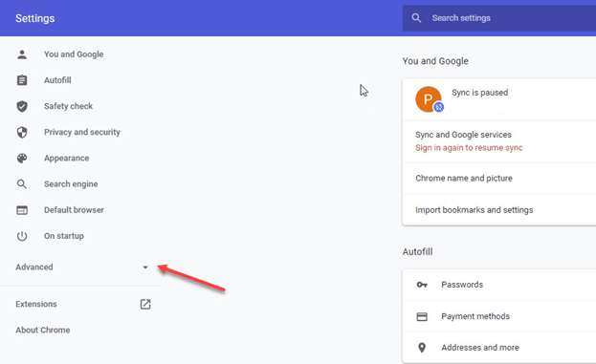
Task: Select On startup in sidebar
Action: click(64, 236)
